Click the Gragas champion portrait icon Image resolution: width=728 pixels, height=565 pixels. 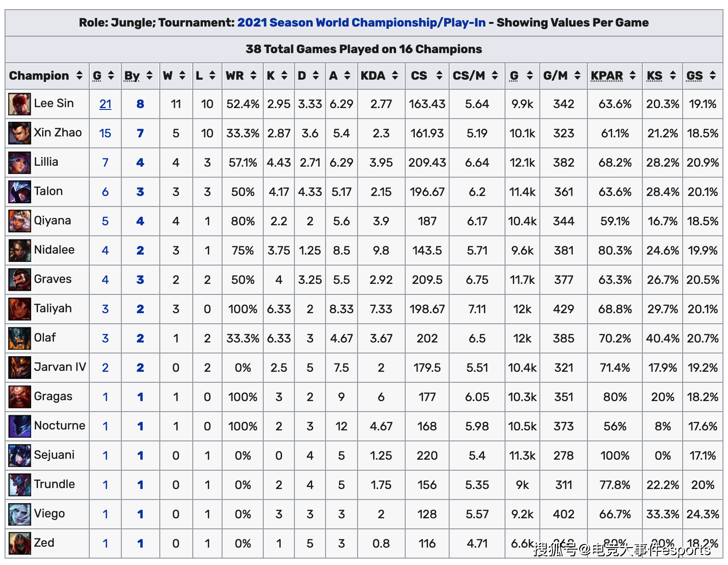[x=20, y=397]
